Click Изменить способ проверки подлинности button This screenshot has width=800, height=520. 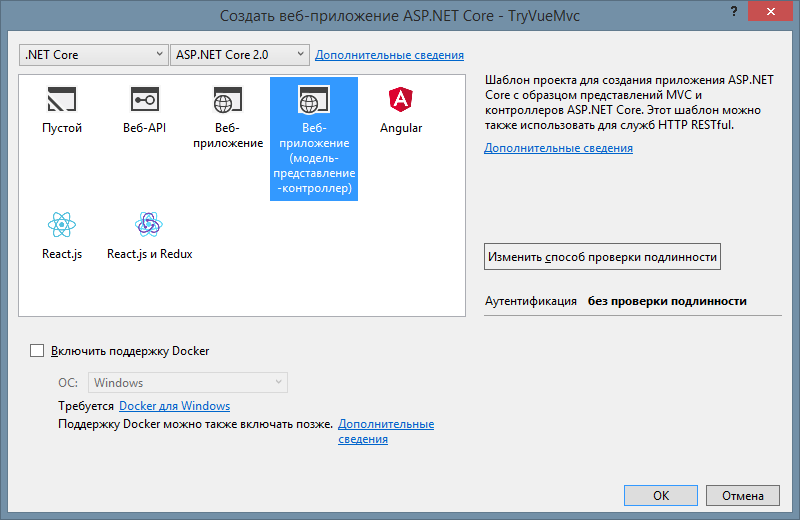point(602,257)
